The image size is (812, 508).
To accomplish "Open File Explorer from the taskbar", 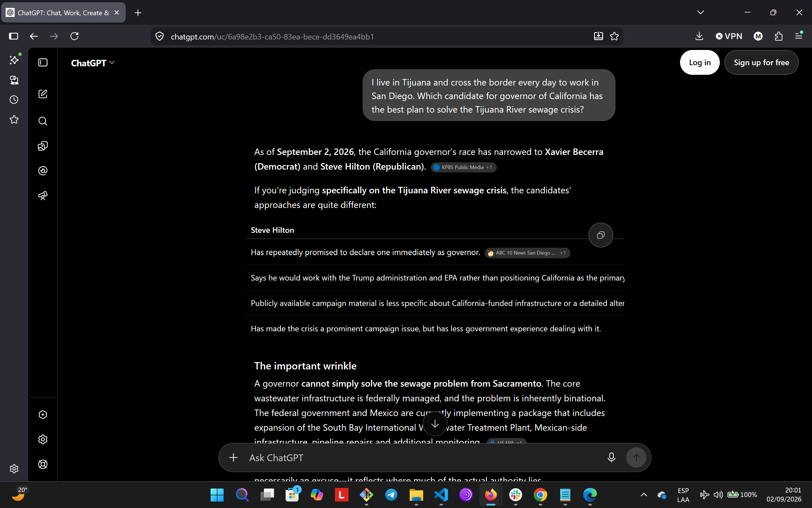I will pos(416,494).
